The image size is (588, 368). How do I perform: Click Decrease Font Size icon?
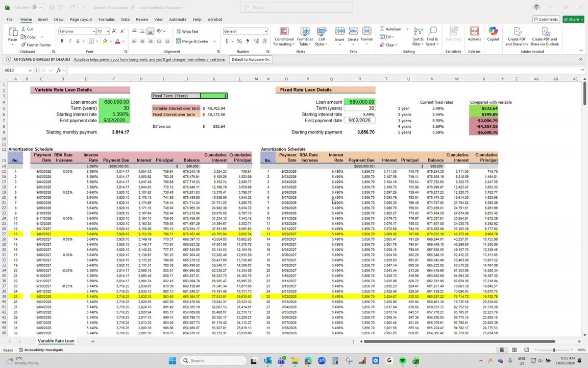[122, 31]
